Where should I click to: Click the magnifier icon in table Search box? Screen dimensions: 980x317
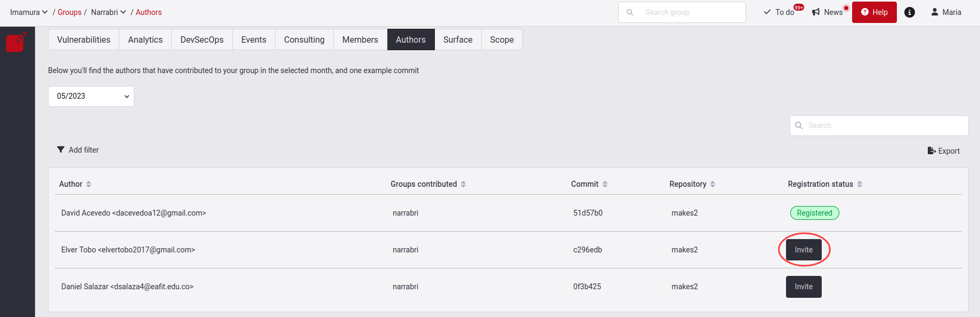tap(799, 125)
